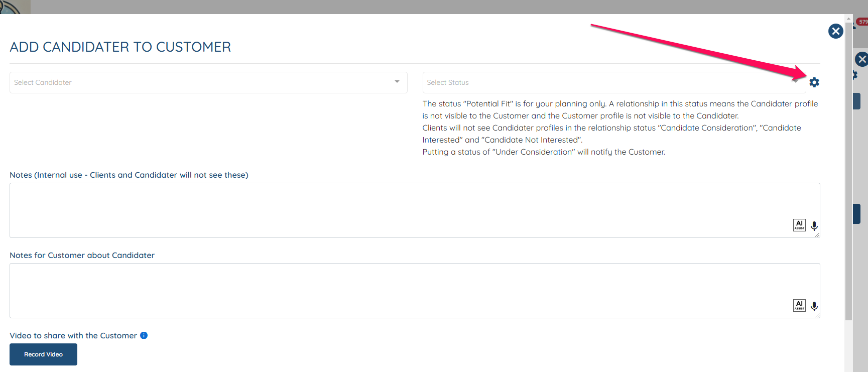
Task: Start microphone dictation for customer notes
Action: pos(814,306)
